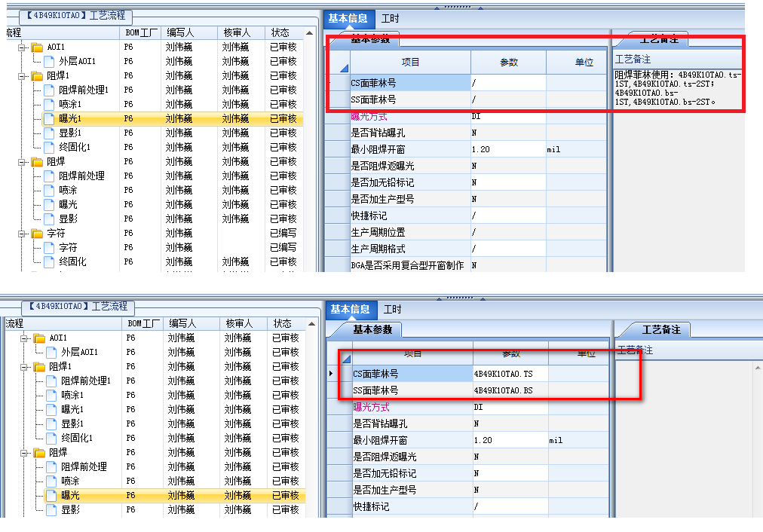763x532 pixels.
Task: Click 曝光1 document icon in lower window
Action: point(51,409)
